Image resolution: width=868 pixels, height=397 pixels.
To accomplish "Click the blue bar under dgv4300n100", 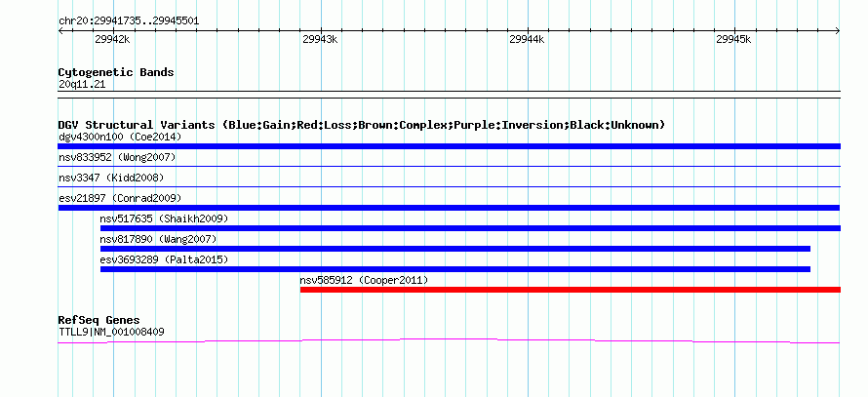I will (x=449, y=146).
